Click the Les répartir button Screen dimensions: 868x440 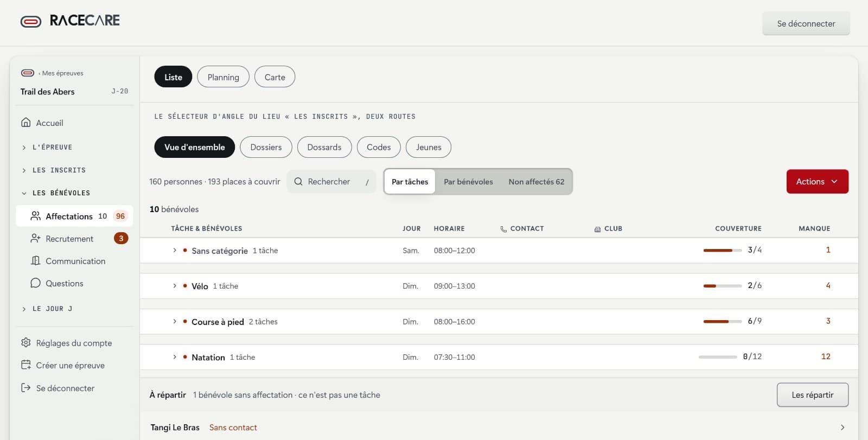pyautogui.click(x=813, y=395)
